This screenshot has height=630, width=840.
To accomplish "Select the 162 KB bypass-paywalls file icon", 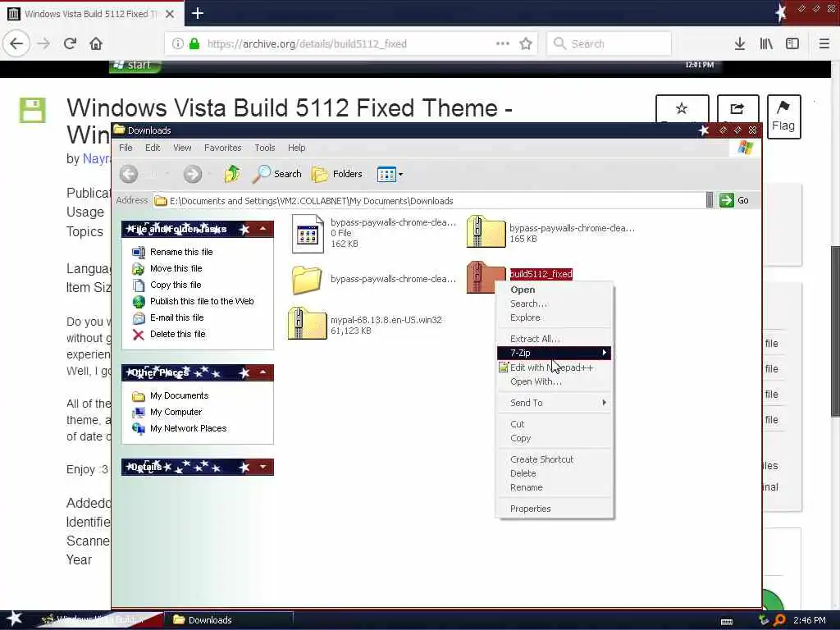I will coord(308,234).
